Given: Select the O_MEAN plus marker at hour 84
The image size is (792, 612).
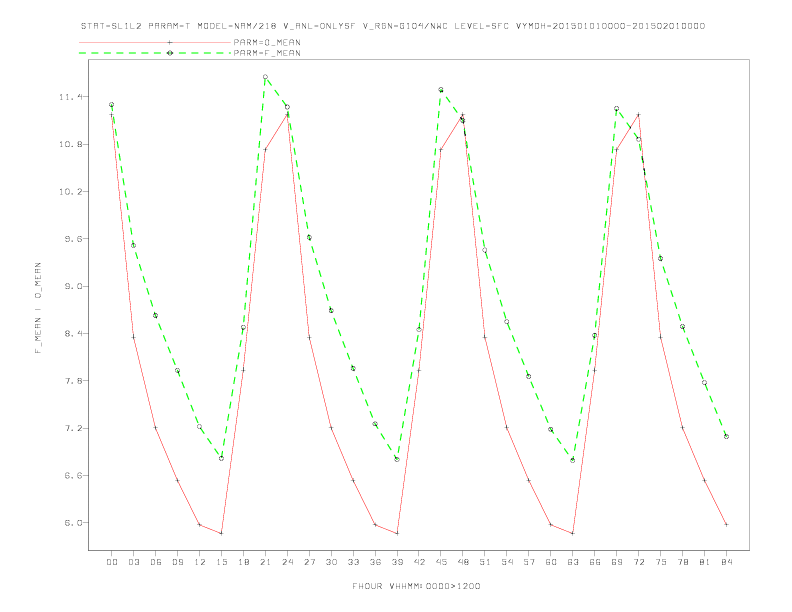Looking at the screenshot, I should (726, 524).
